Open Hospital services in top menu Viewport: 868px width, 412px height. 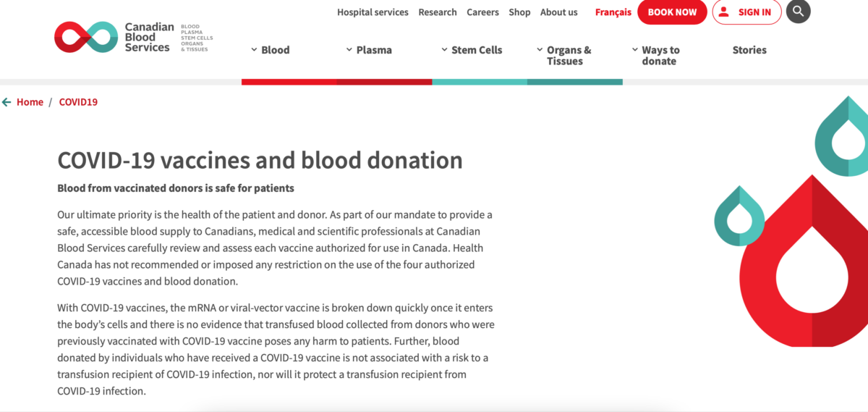(373, 12)
